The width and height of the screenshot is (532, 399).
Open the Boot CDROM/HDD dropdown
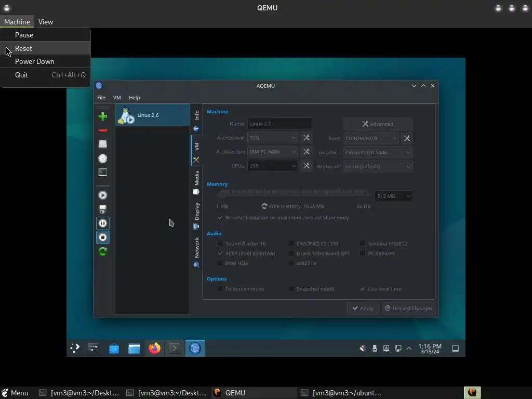click(370, 138)
